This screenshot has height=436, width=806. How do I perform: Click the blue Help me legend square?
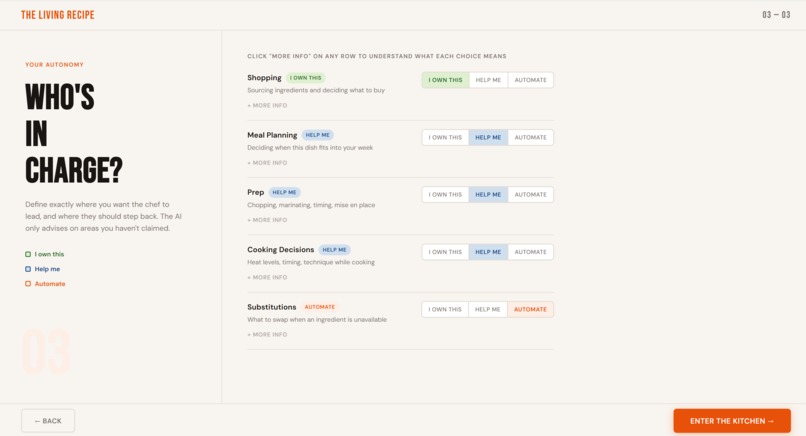28,269
